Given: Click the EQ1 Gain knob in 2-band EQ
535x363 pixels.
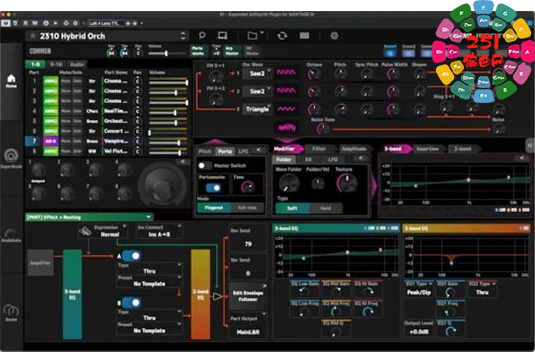Looking at the screenshot, I should pos(450,292).
